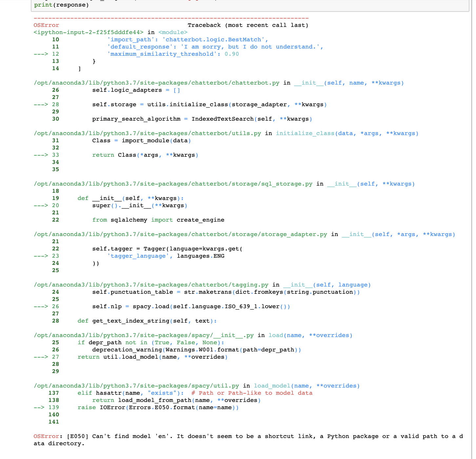
Task: Click the self.tagger = Tagger line
Action: tap(168, 249)
